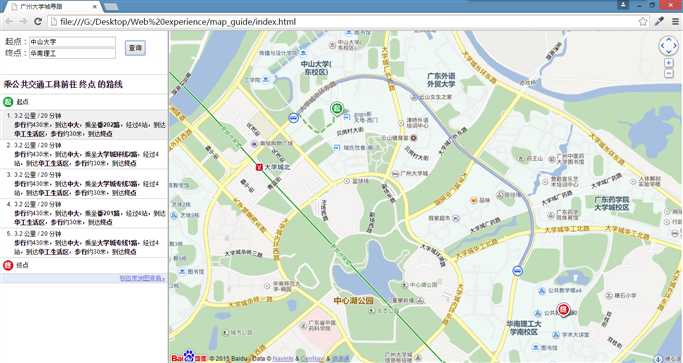The width and height of the screenshot is (683, 363).
Task: Open the Chrome hamburger menu
Action: [x=675, y=21]
